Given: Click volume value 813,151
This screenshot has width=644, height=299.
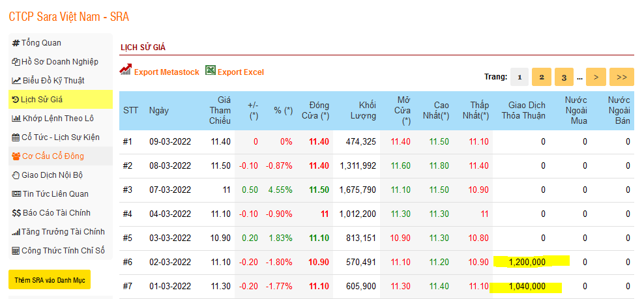Looking at the screenshot, I should tap(361, 238).
